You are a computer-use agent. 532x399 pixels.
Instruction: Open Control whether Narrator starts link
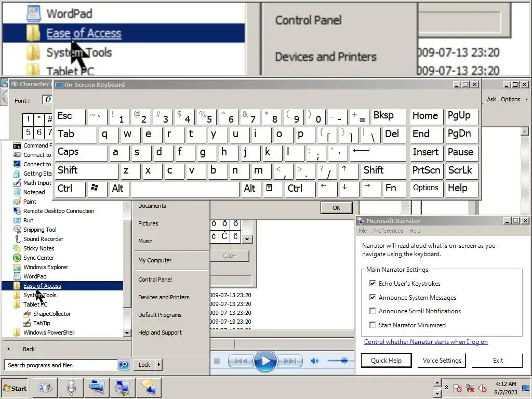tap(426, 342)
